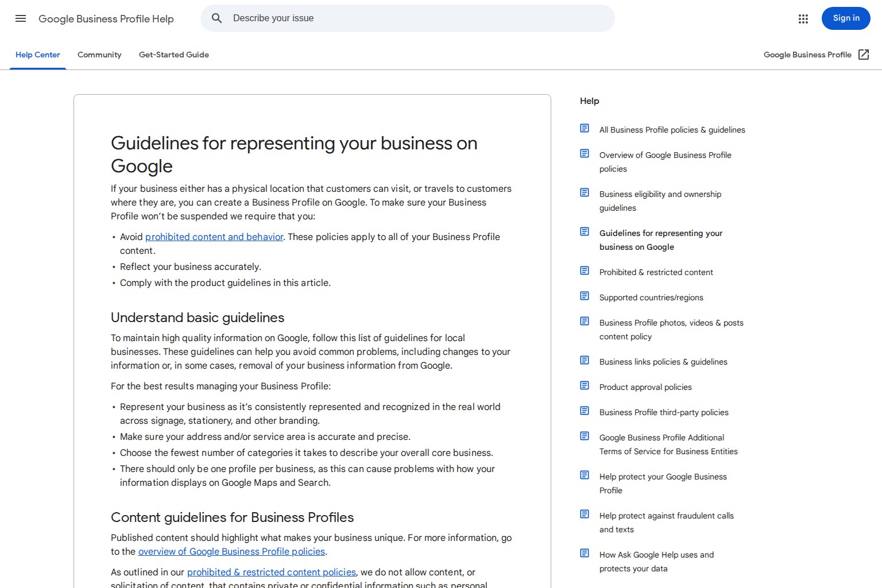Click the article icon for Business eligibility and ownership
The height and width of the screenshot is (588, 882).
[585, 192]
